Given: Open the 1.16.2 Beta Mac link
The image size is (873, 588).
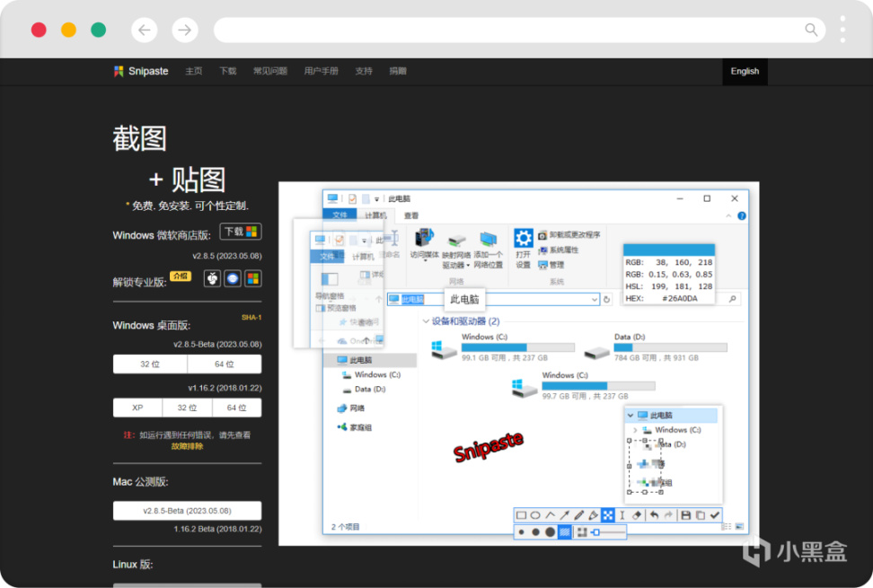Looking at the screenshot, I should coord(217,529).
